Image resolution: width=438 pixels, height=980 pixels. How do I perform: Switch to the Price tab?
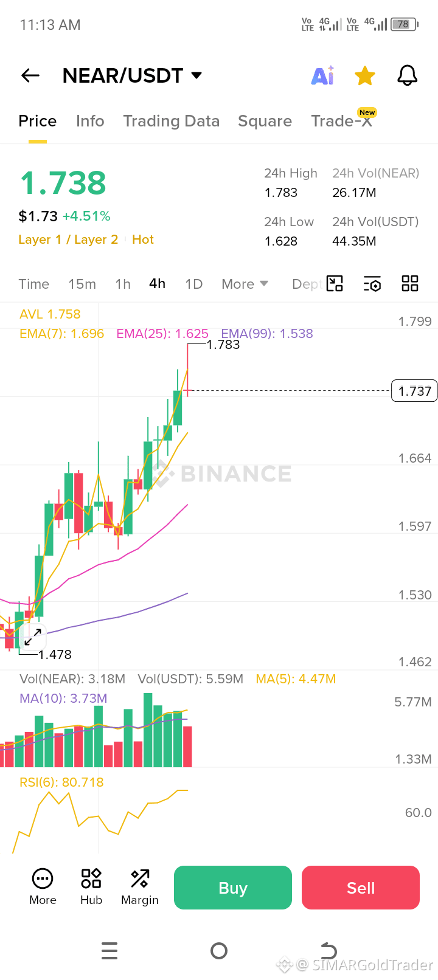coord(38,121)
